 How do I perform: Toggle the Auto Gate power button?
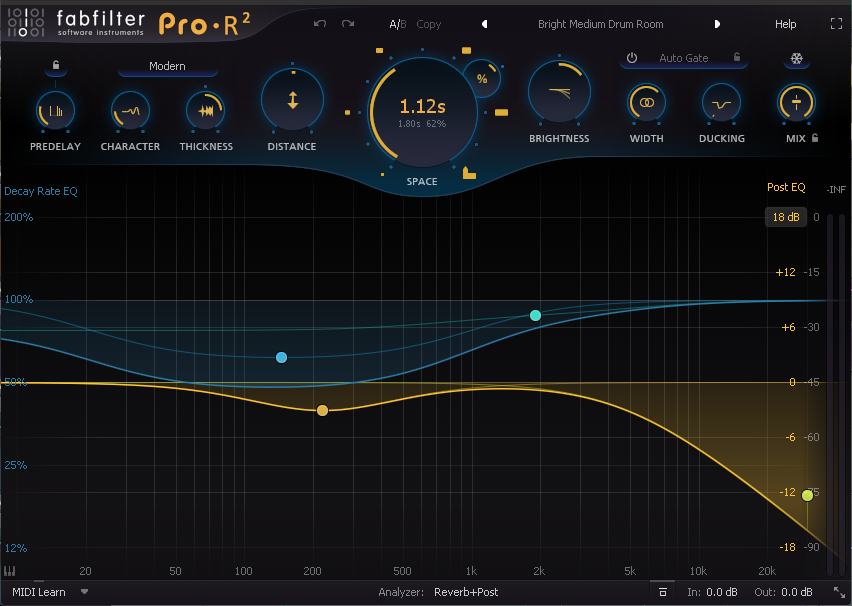(x=632, y=58)
